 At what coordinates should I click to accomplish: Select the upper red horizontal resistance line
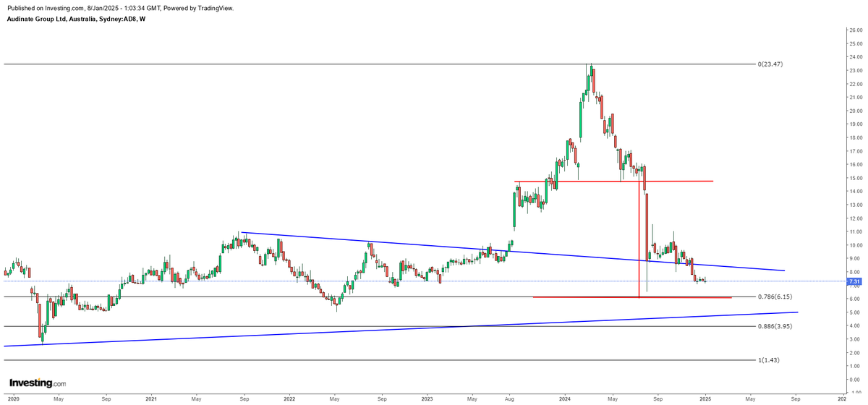[x=614, y=181]
